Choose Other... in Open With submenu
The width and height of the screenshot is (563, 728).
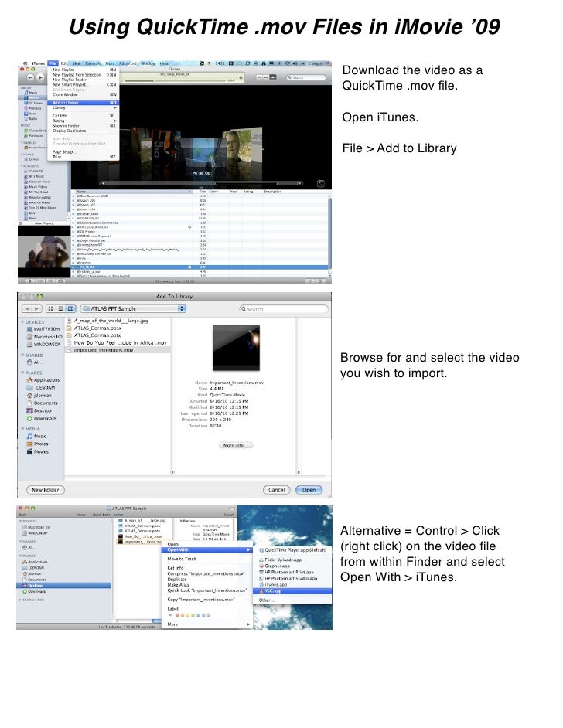293,600
